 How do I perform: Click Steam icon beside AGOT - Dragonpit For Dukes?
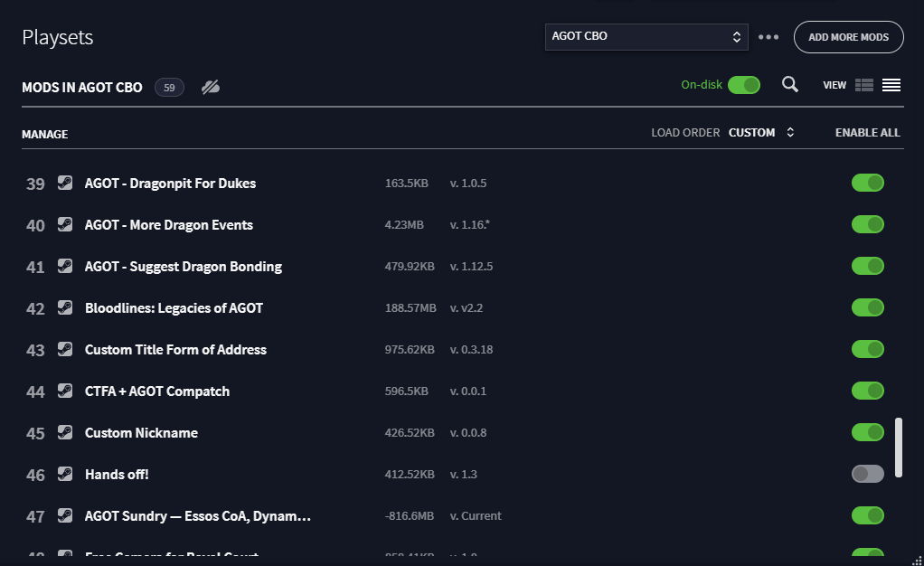pyautogui.click(x=65, y=183)
